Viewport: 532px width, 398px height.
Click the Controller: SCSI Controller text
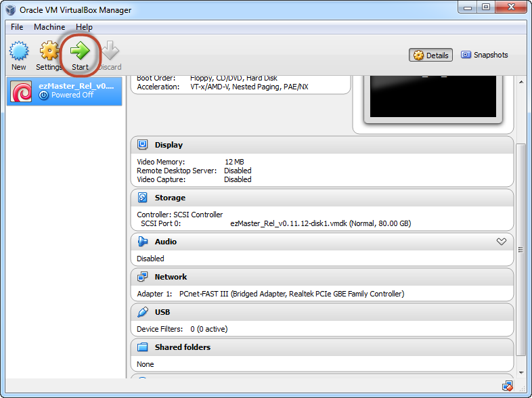click(x=180, y=215)
